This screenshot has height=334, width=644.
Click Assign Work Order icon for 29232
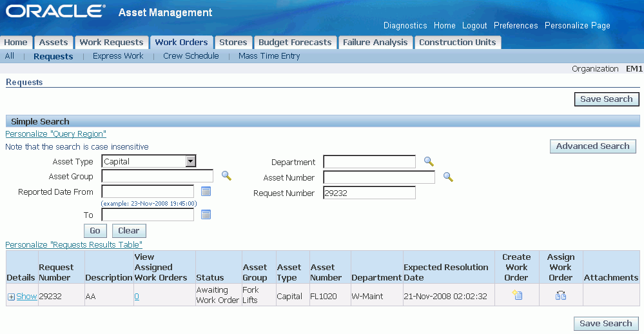[x=561, y=295]
